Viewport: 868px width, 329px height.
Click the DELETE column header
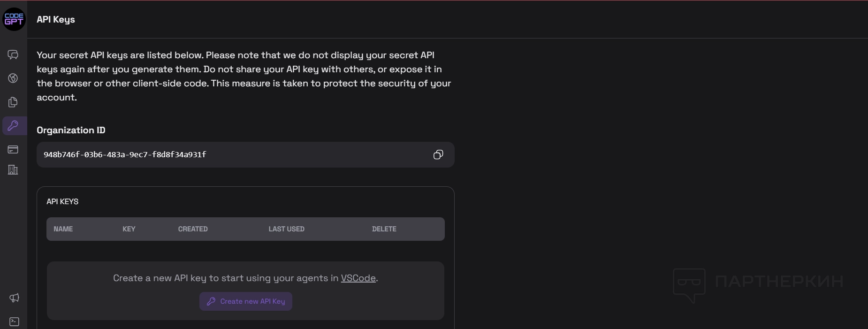(x=384, y=229)
